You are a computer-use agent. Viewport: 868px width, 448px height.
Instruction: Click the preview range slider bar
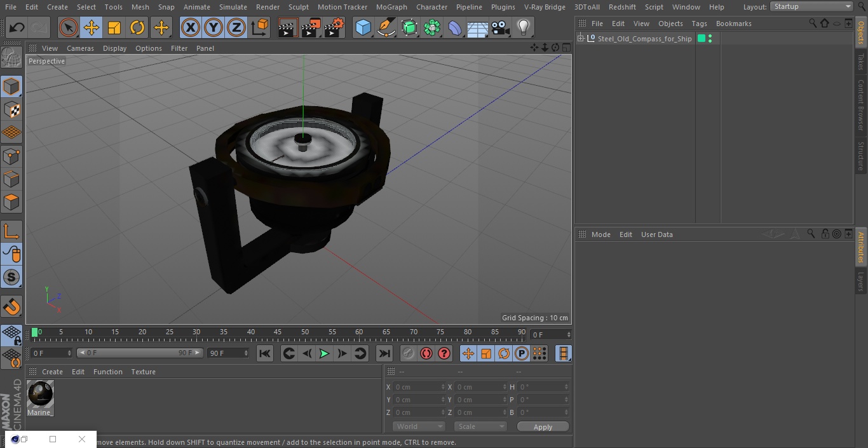tap(140, 353)
